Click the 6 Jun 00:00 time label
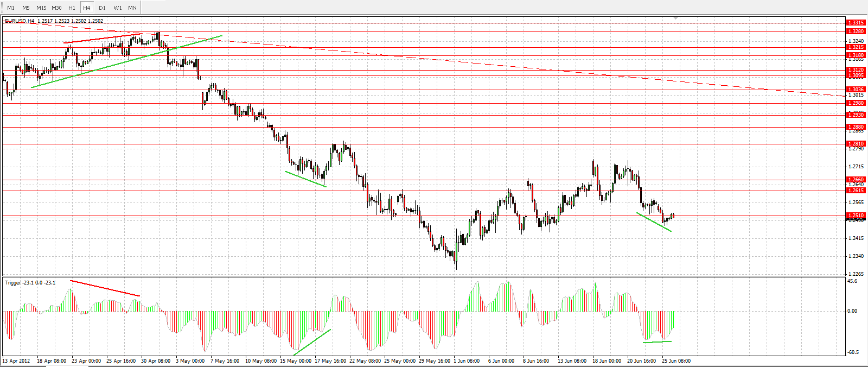Image resolution: width=868 pixels, height=367 pixels. (501, 360)
